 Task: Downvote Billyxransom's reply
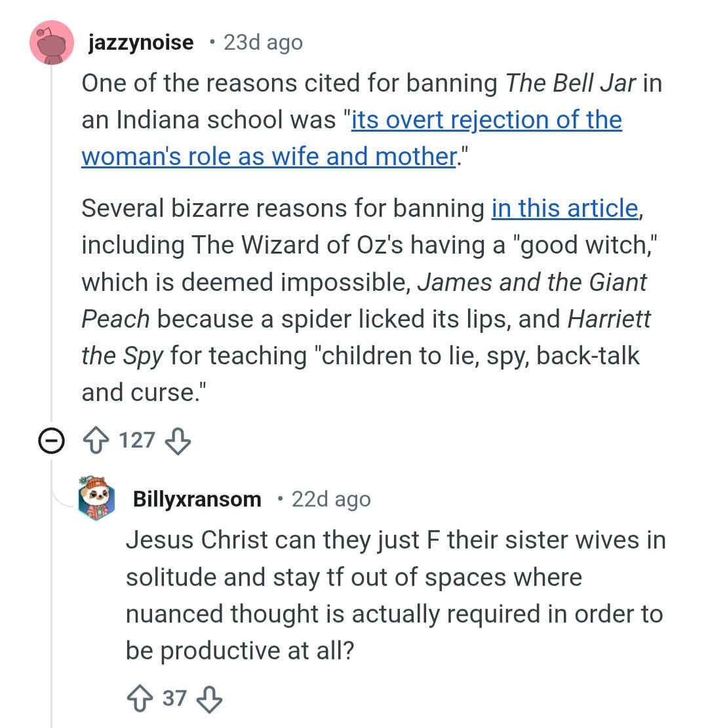209,699
